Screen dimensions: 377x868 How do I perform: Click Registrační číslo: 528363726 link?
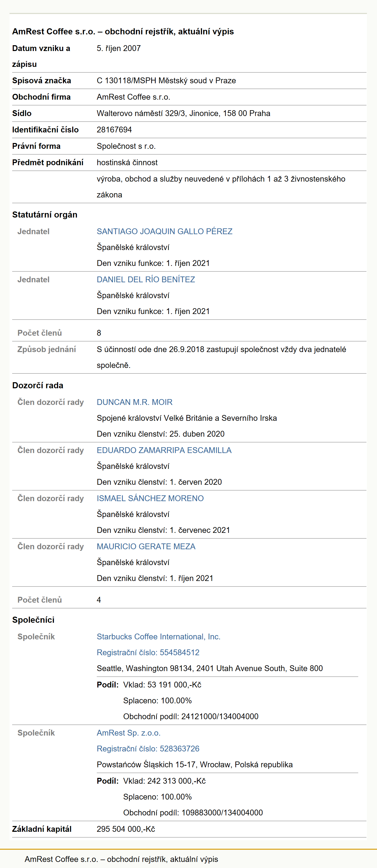(148, 749)
